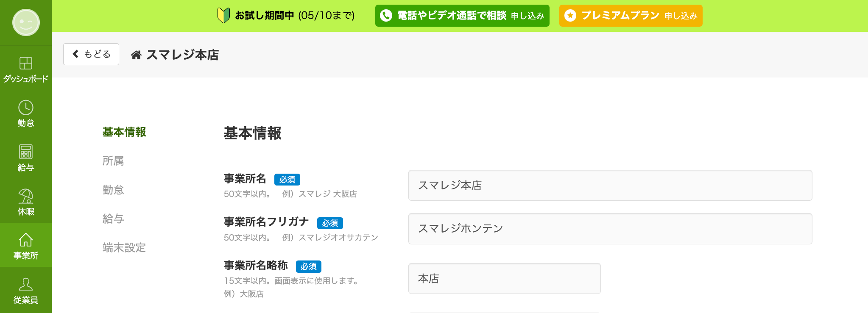Click the hint text 例）スマレジオオサカテン
This screenshot has width=868, height=313.
pyautogui.click(x=330, y=238)
